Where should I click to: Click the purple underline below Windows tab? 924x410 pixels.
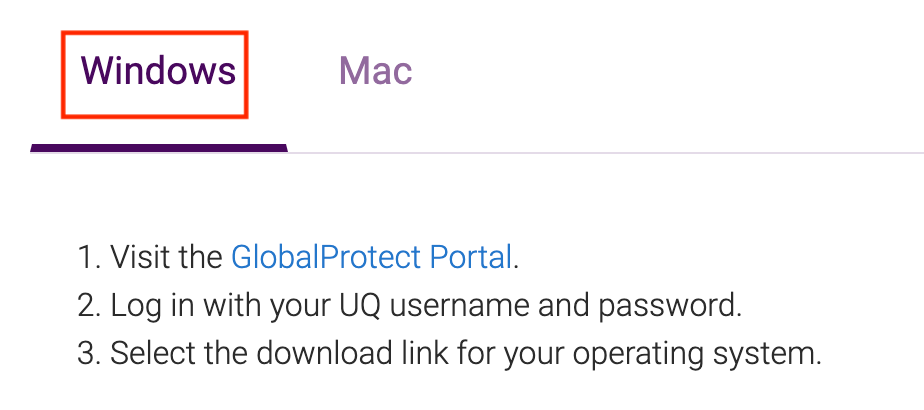[159, 148]
